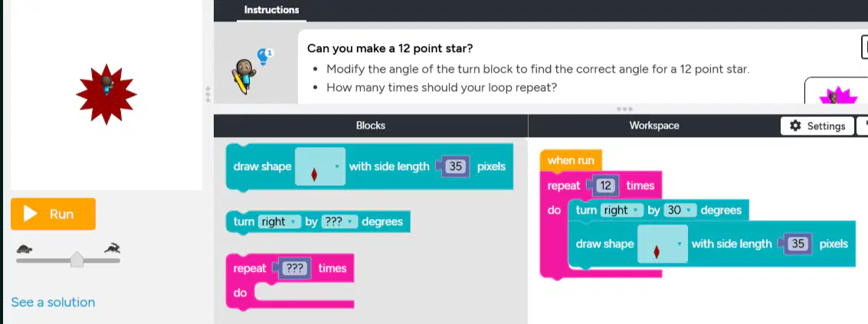Click the See a solution link
Viewport: 868px width, 324px height.
(x=53, y=303)
